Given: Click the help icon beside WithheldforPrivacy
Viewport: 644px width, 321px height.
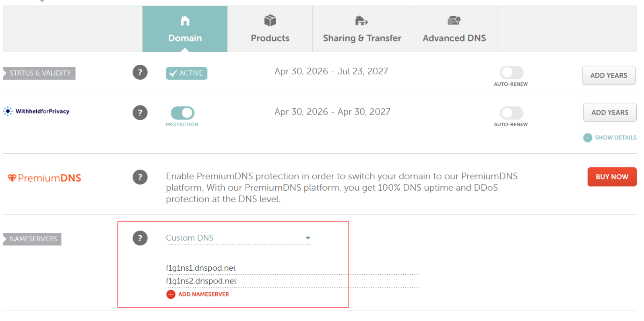Looking at the screenshot, I should click(140, 113).
